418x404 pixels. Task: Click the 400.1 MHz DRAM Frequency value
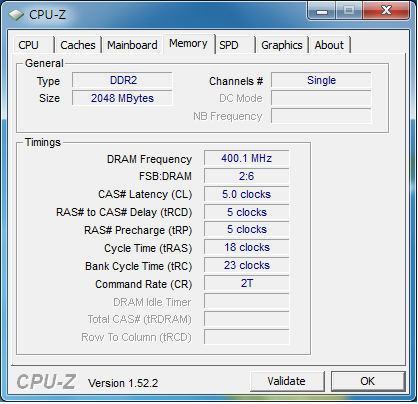point(247,158)
